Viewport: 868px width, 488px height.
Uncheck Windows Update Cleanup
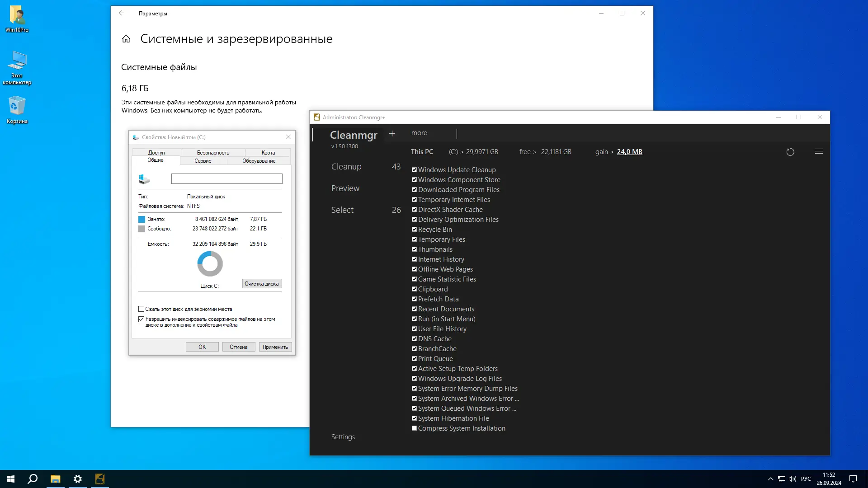click(x=414, y=170)
